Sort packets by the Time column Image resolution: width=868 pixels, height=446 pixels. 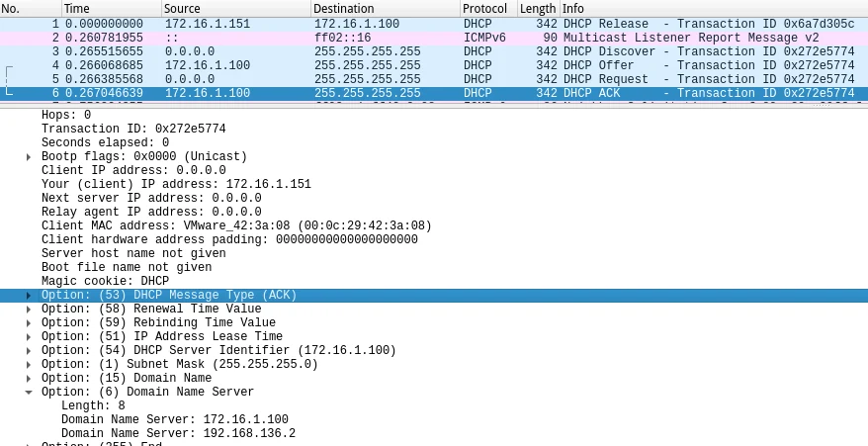(x=112, y=8)
